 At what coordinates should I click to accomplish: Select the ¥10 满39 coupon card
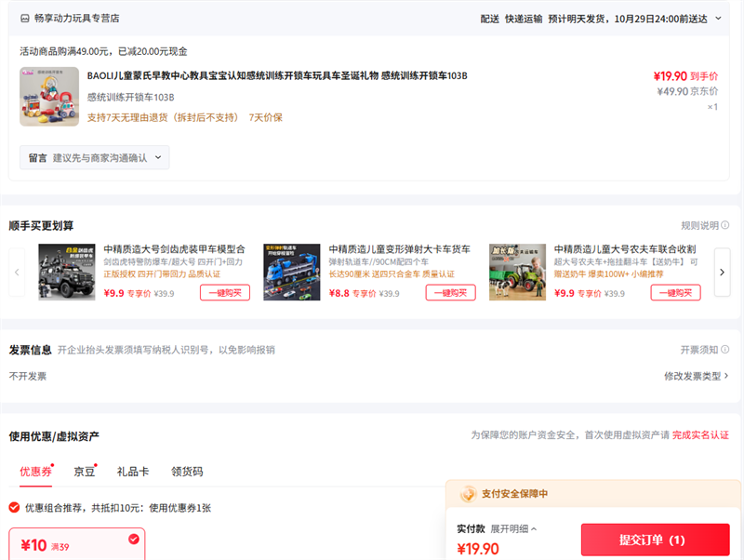point(76,545)
